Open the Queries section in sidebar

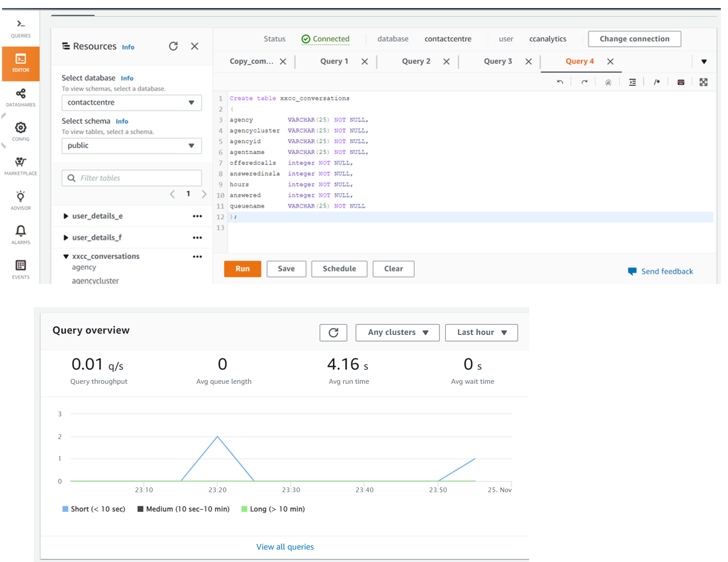click(x=21, y=28)
